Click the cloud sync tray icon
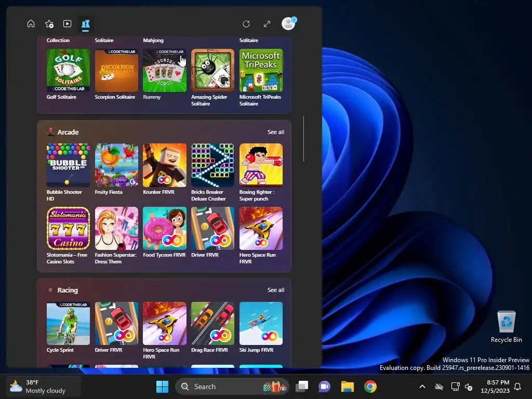The image size is (532, 399). point(439,387)
